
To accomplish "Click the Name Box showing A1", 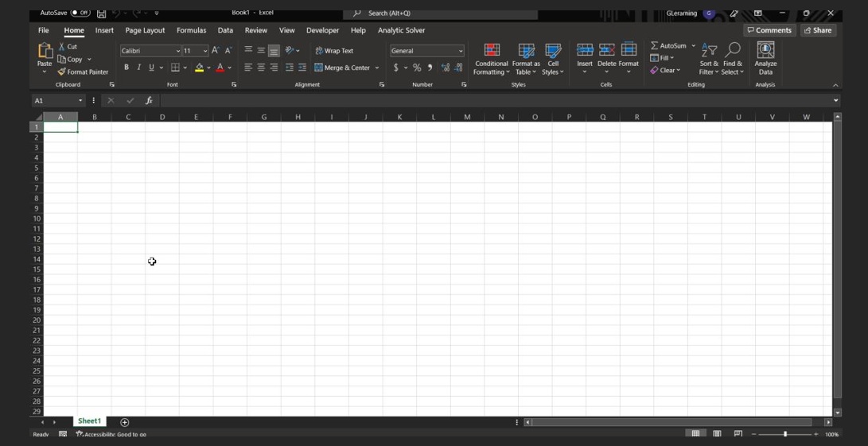I will coord(58,101).
